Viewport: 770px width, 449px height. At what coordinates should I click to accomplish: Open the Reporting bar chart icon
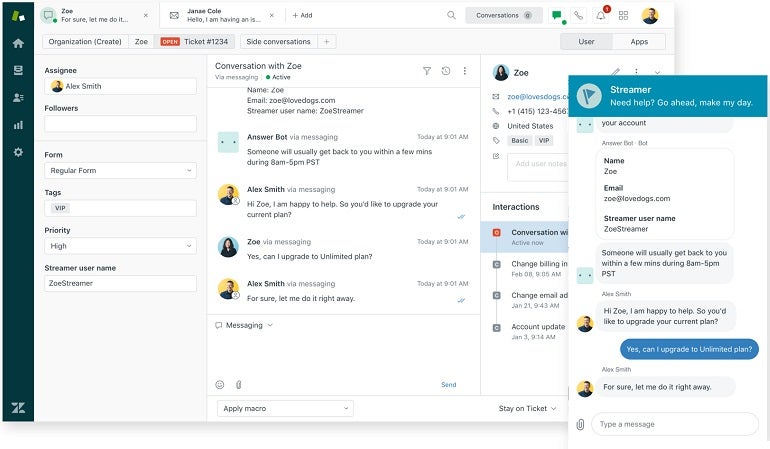(18, 125)
